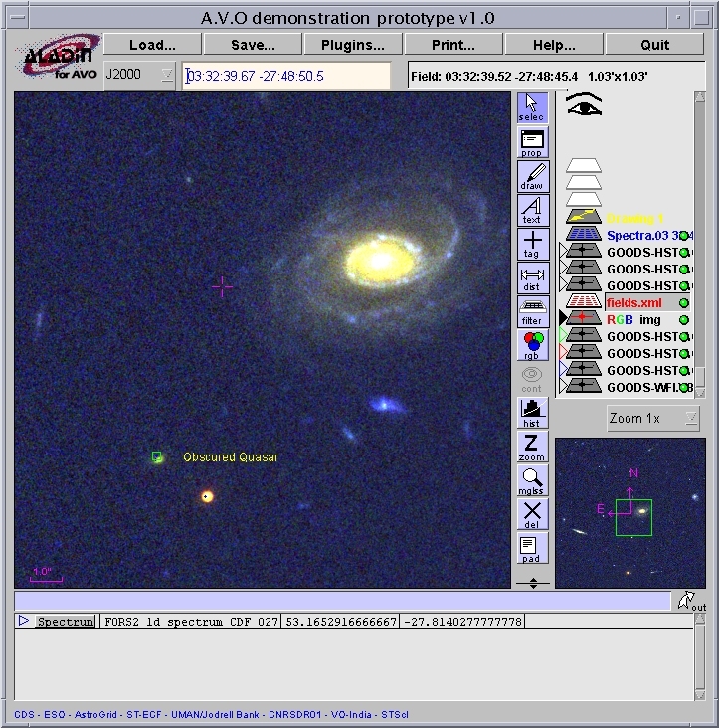Open the rgb color composition tool
This screenshot has width=719, height=728.
pos(532,345)
